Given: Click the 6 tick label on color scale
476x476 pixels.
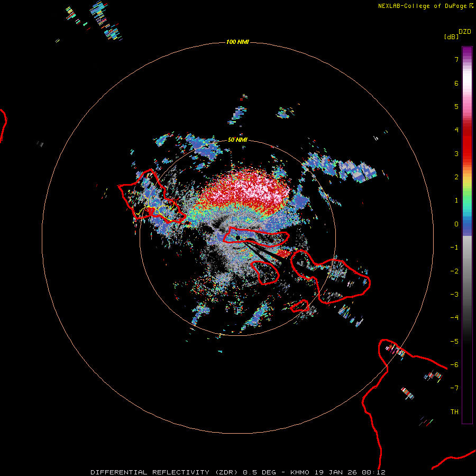Looking at the screenshot, I should (456, 83).
